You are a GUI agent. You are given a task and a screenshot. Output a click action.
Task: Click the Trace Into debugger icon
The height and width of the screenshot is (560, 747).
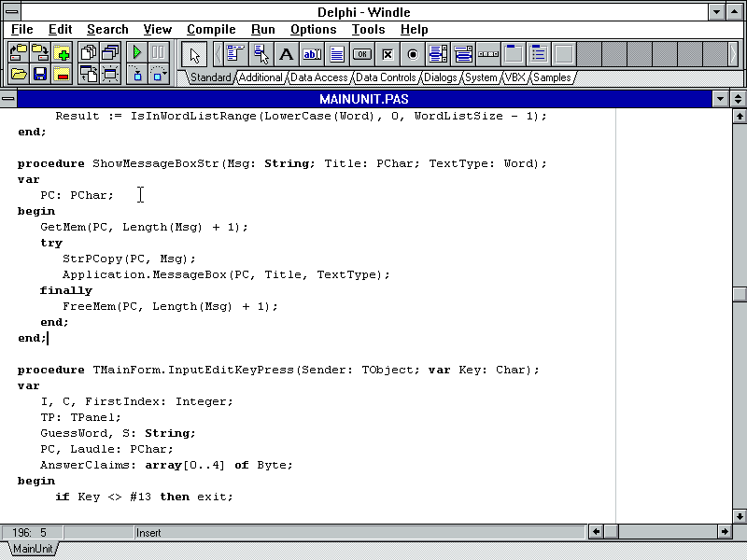click(136, 74)
